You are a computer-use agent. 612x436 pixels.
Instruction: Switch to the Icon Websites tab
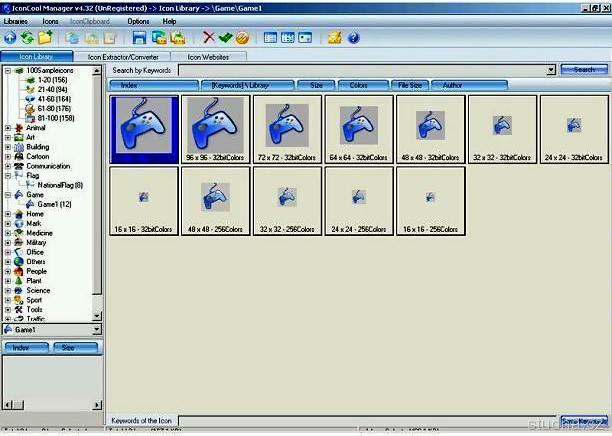(208, 57)
